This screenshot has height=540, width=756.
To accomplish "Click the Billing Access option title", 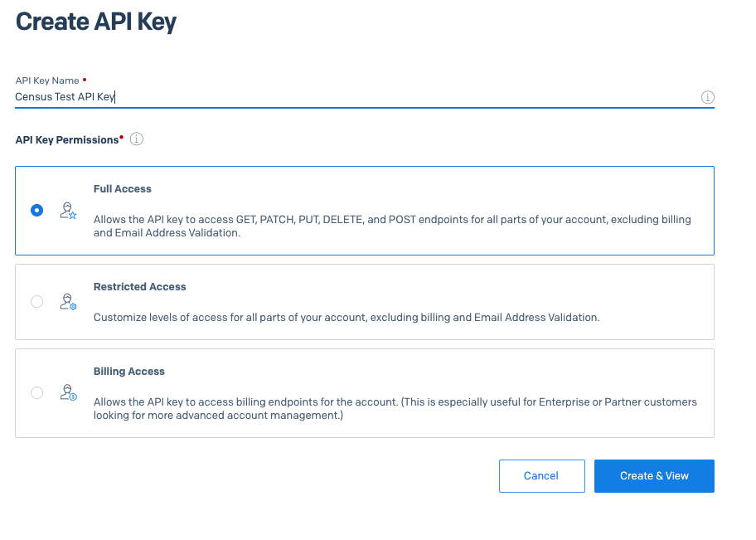I will click(x=129, y=372).
